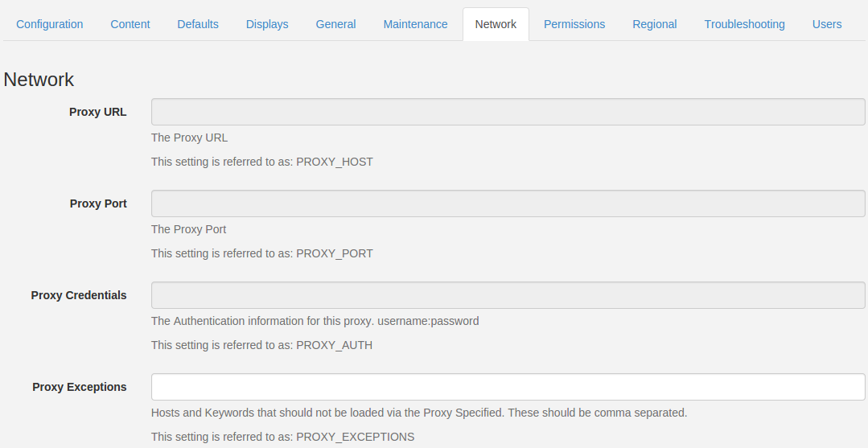Open the Users tab
This screenshot has height=448, width=868.
(x=827, y=24)
